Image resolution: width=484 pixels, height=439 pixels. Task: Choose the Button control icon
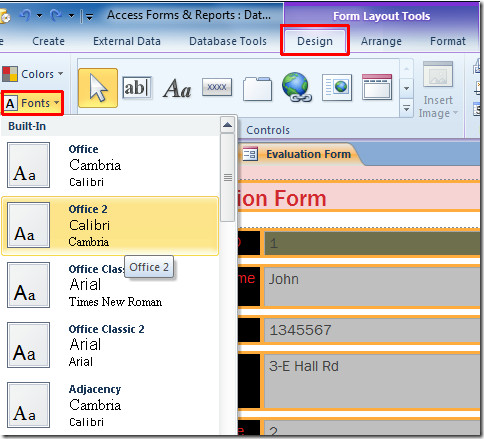pyautogui.click(x=217, y=87)
